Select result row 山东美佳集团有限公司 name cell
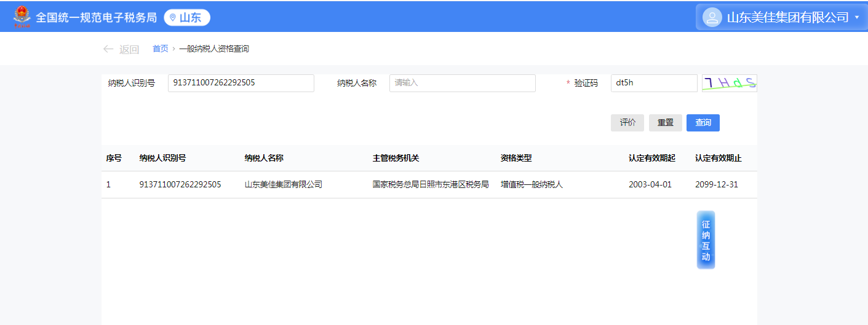This screenshot has height=325, width=868. [283, 184]
